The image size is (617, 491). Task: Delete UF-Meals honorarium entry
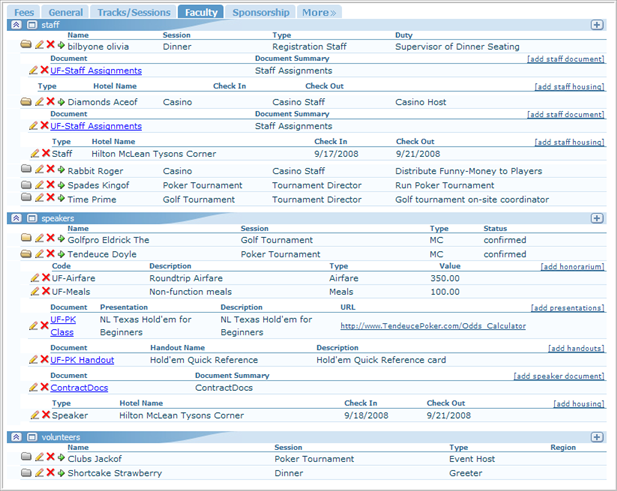[x=46, y=291]
